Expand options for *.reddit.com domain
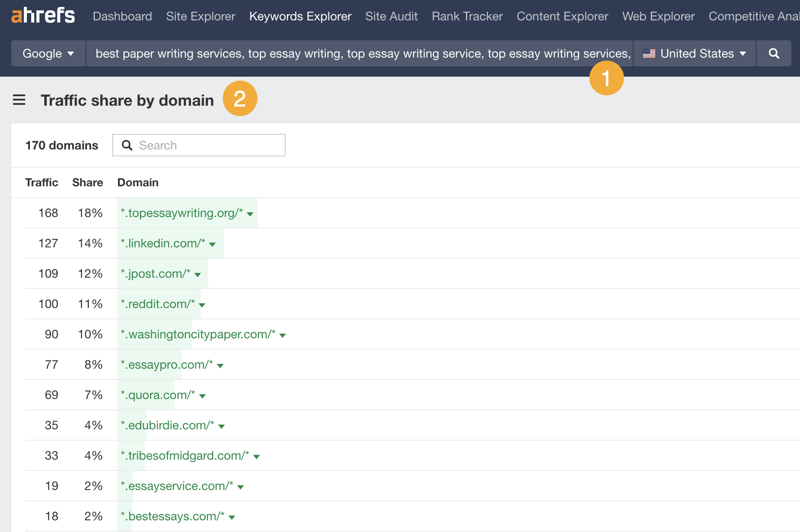The width and height of the screenshot is (800, 532). point(202,305)
